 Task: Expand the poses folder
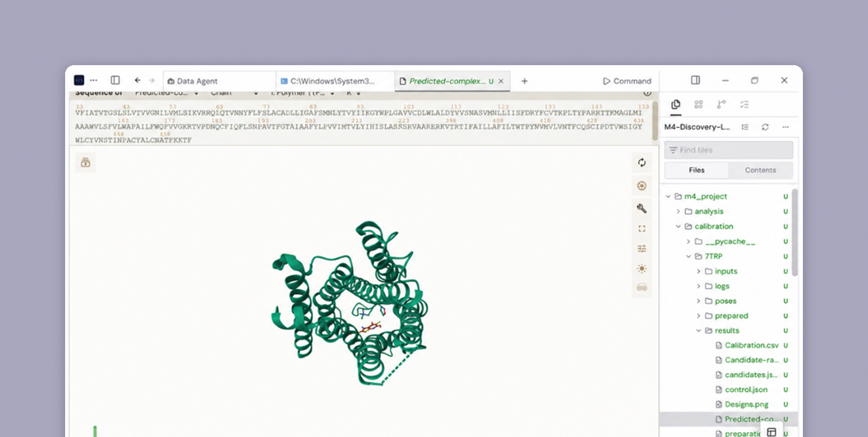[x=699, y=301]
